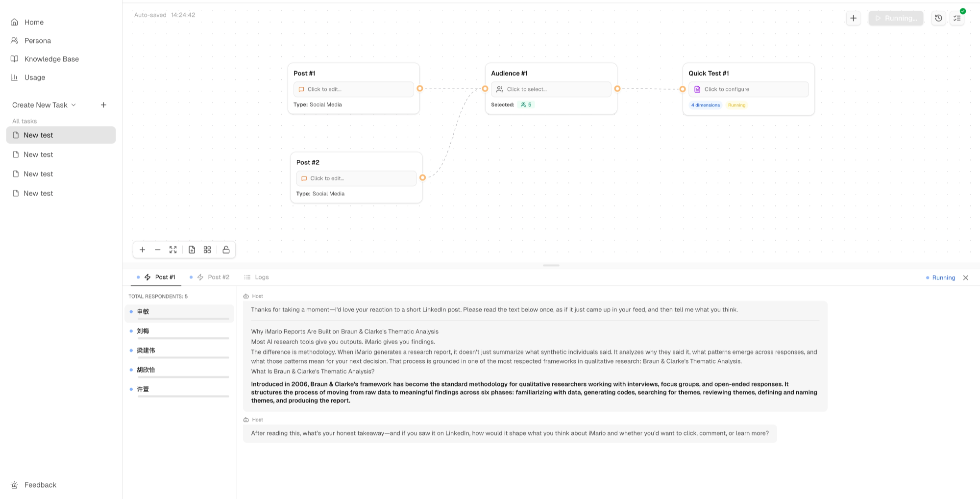Add a new task via sidebar plus
980x499 pixels.
(103, 105)
